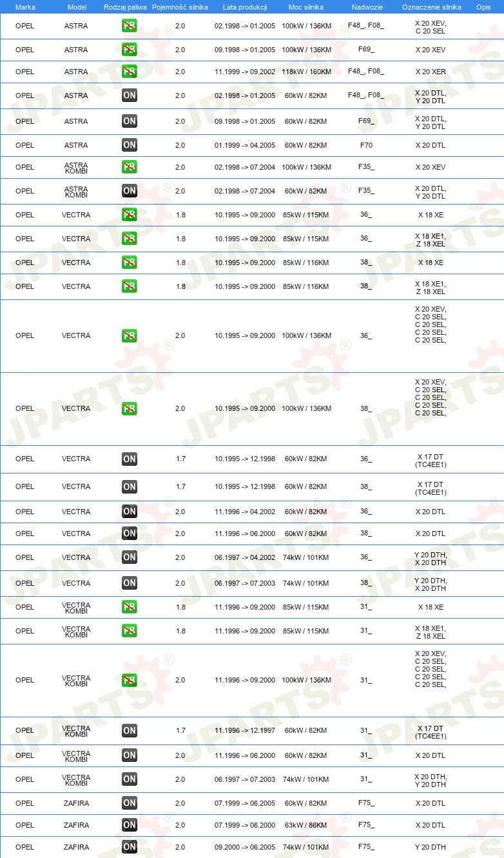Click the Oznaczenie silnika column header
This screenshot has height=858, width=504.
coord(432,7)
